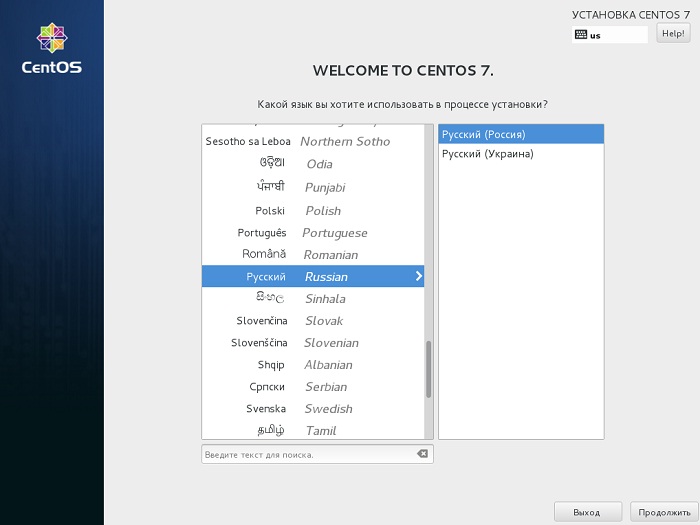Click the arrow chevron on the Russian row

tap(418, 276)
